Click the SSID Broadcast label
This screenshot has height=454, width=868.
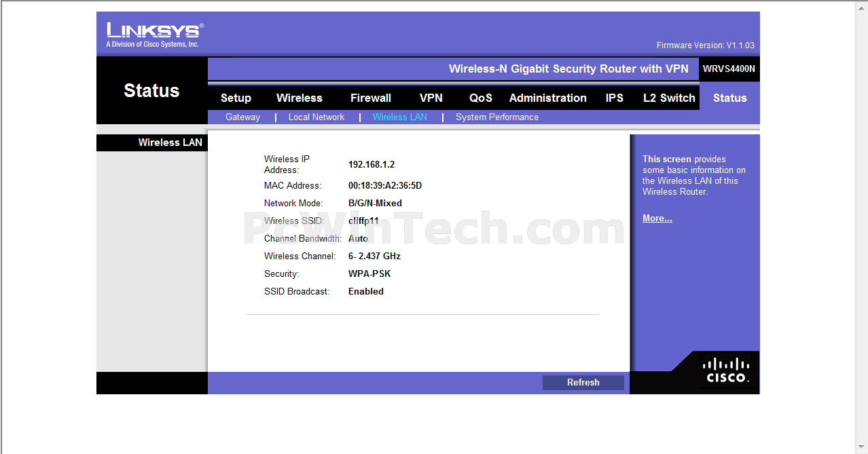tap(297, 291)
